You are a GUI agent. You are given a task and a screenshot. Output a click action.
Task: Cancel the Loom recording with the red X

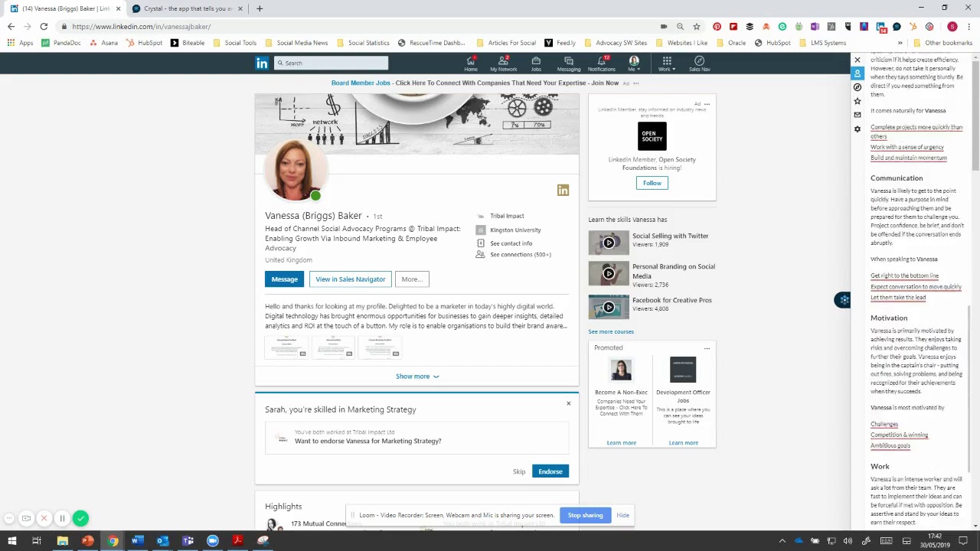point(44,518)
